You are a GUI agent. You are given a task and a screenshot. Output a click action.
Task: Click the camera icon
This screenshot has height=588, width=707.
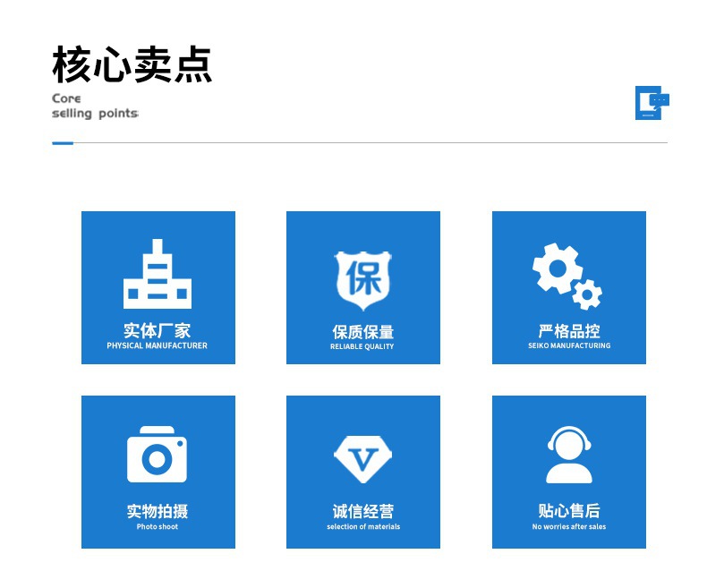[157, 454]
